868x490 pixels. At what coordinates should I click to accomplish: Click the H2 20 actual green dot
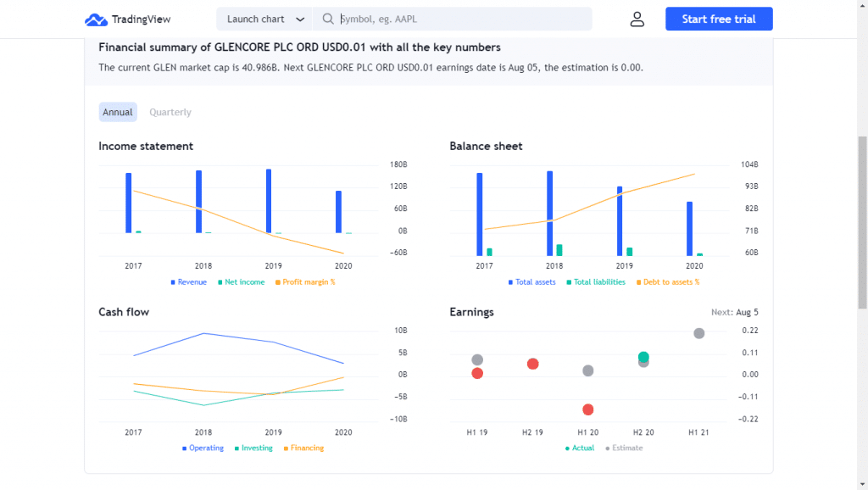[643, 357]
